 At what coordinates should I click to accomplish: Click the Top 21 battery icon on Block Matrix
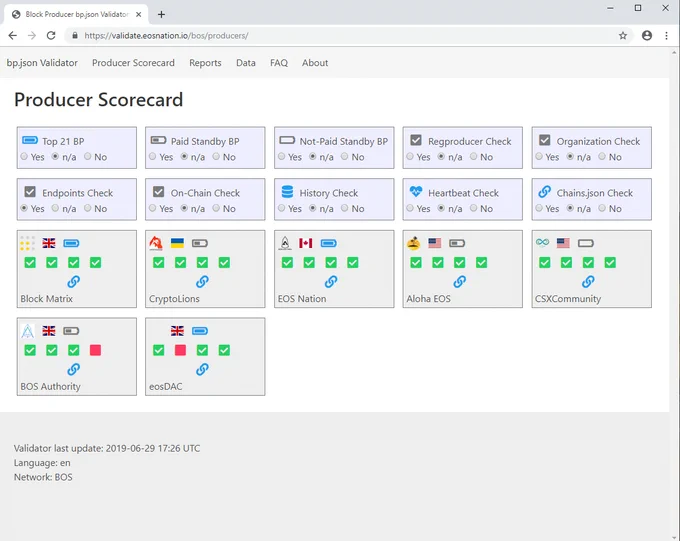71,243
